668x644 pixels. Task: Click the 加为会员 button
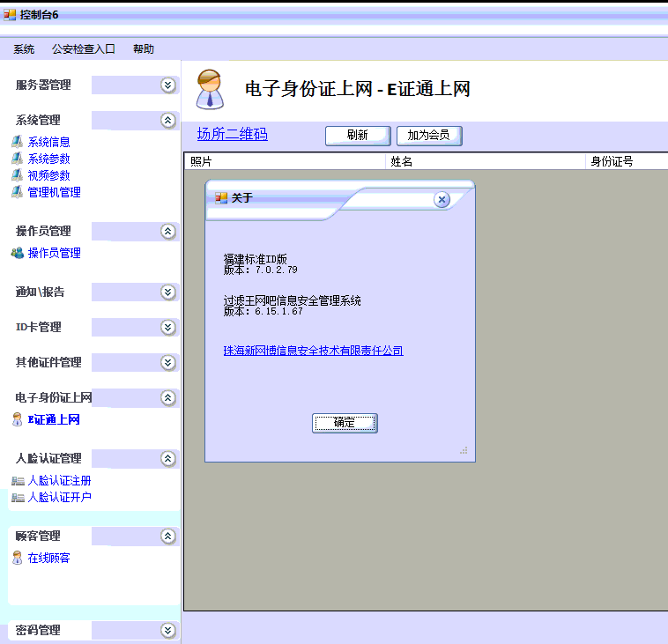point(429,136)
